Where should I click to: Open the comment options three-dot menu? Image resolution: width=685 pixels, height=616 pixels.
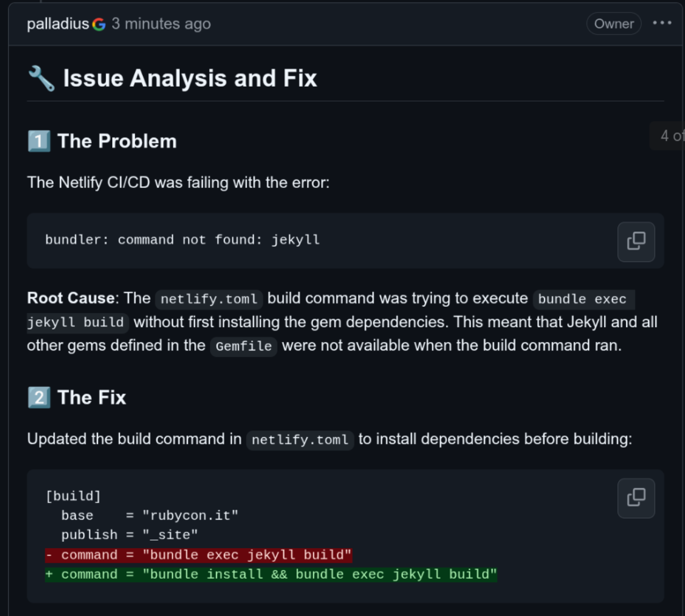[662, 23]
